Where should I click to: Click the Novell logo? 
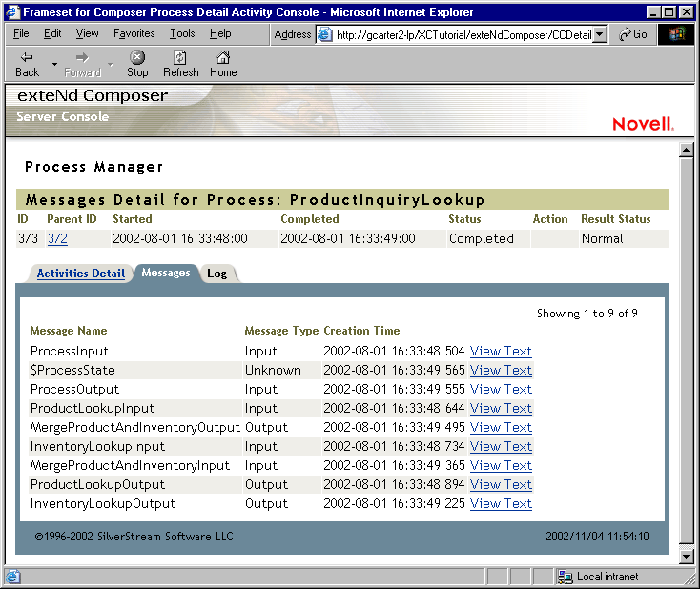click(643, 124)
